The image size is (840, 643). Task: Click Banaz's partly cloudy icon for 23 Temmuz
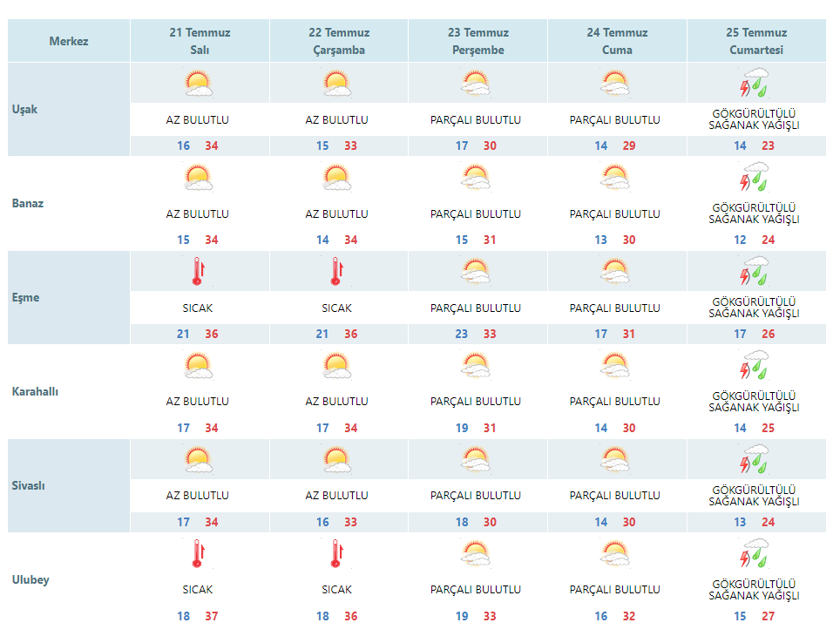477,178
